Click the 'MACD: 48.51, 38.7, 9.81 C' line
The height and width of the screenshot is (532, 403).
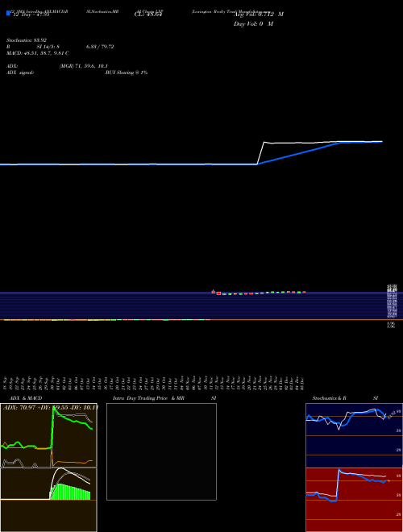(38, 53)
